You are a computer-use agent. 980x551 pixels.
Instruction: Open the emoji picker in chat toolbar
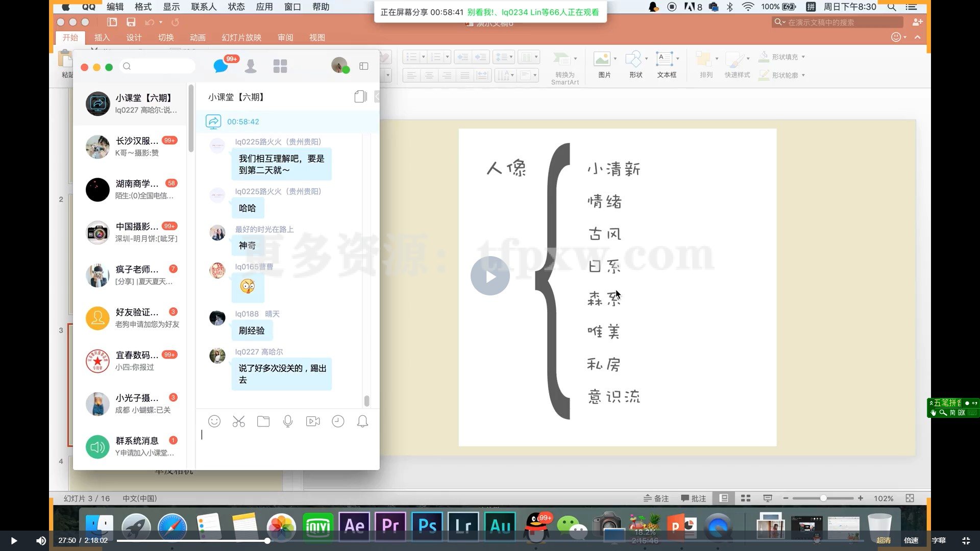point(214,421)
